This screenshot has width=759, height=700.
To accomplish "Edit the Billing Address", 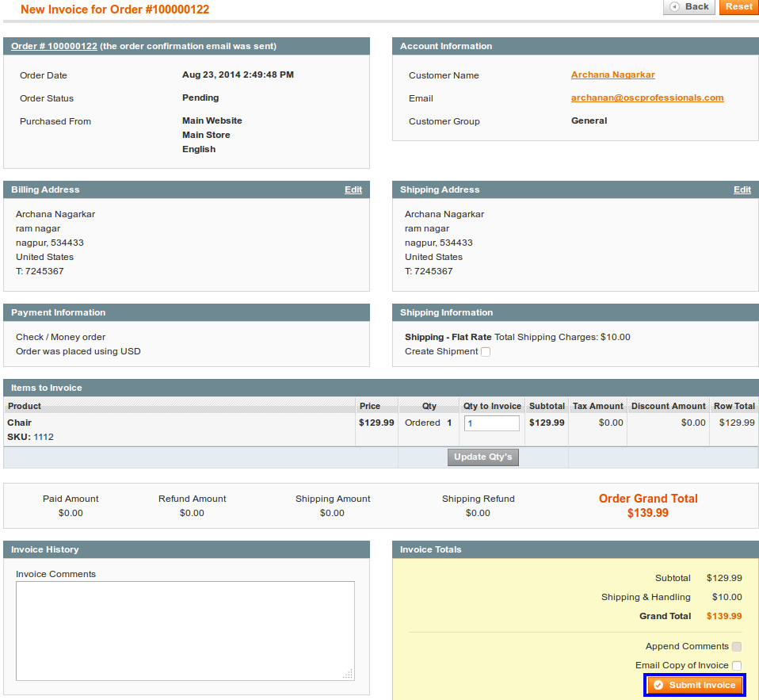I will [x=353, y=190].
